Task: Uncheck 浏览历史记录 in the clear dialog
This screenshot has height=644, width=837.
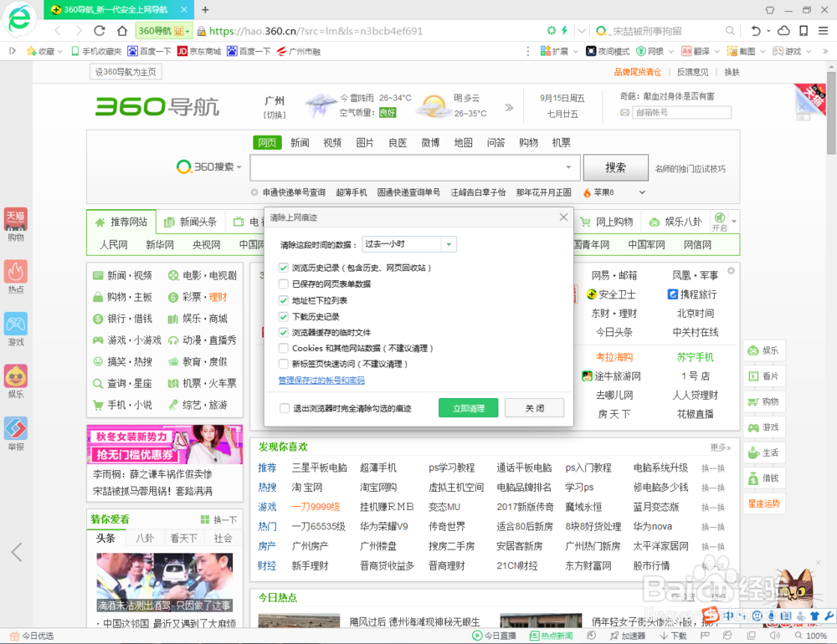Action: (x=283, y=268)
